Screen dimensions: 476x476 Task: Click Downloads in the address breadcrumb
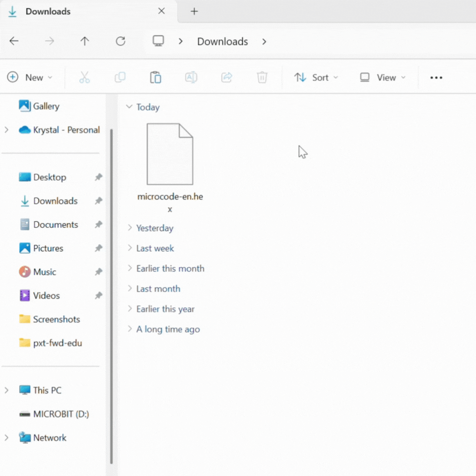[x=223, y=41]
